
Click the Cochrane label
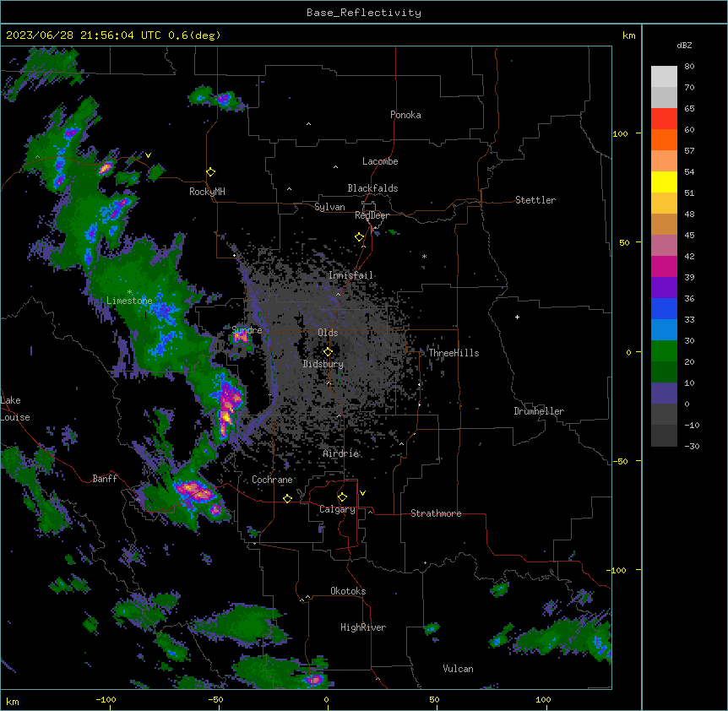(x=272, y=480)
